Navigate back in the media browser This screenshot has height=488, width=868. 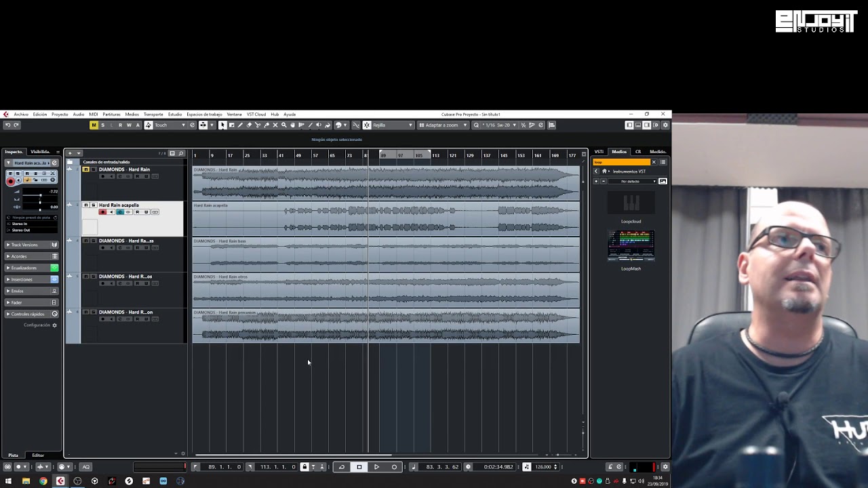click(596, 171)
